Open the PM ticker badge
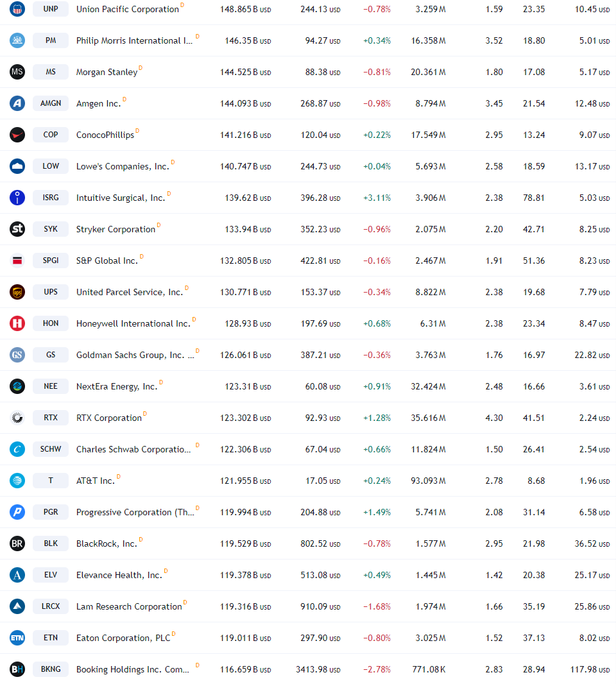Image resolution: width=616 pixels, height=684 pixels. (x=51, y=40)
